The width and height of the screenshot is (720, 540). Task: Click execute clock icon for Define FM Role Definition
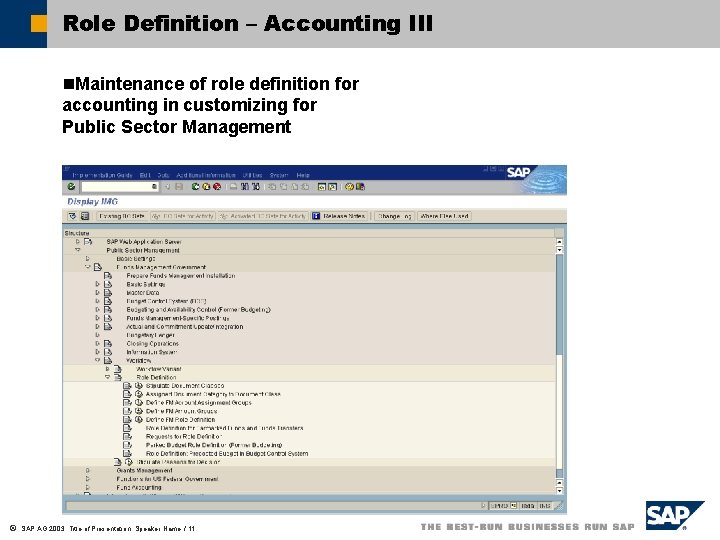pyautogui.click(x=139, y=419)
